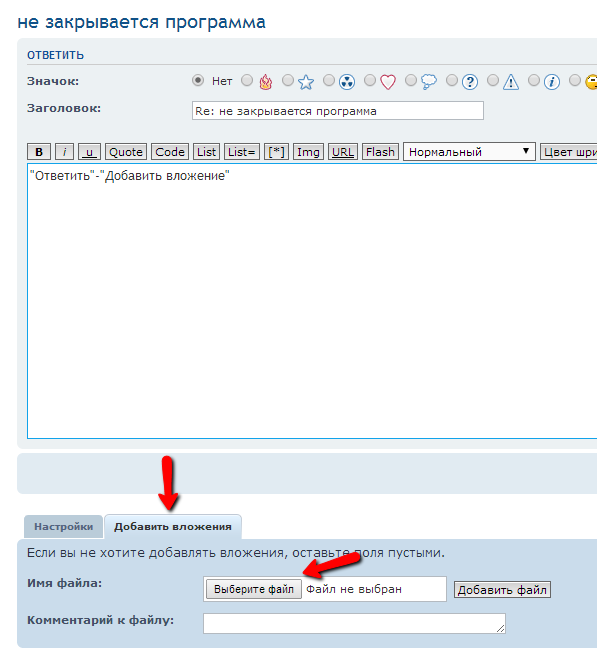597x663 pixels.
Task: Insert URL tag
Action: click(343, 152)
